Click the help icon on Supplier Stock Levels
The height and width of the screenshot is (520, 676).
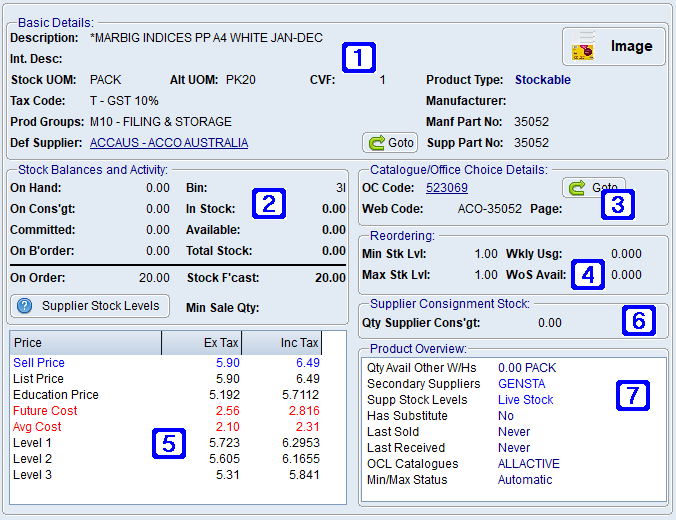(25, 306)
